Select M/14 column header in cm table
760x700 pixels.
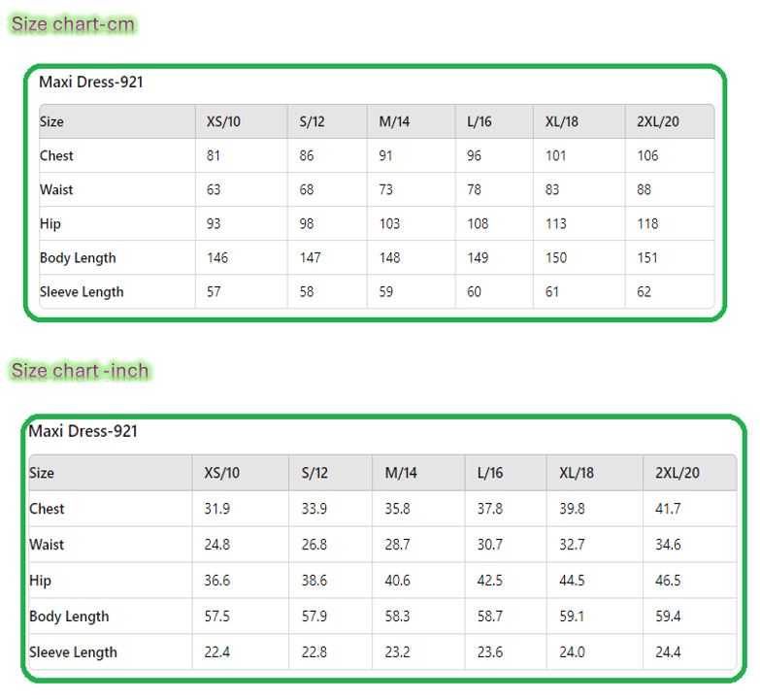click(394, 121)
